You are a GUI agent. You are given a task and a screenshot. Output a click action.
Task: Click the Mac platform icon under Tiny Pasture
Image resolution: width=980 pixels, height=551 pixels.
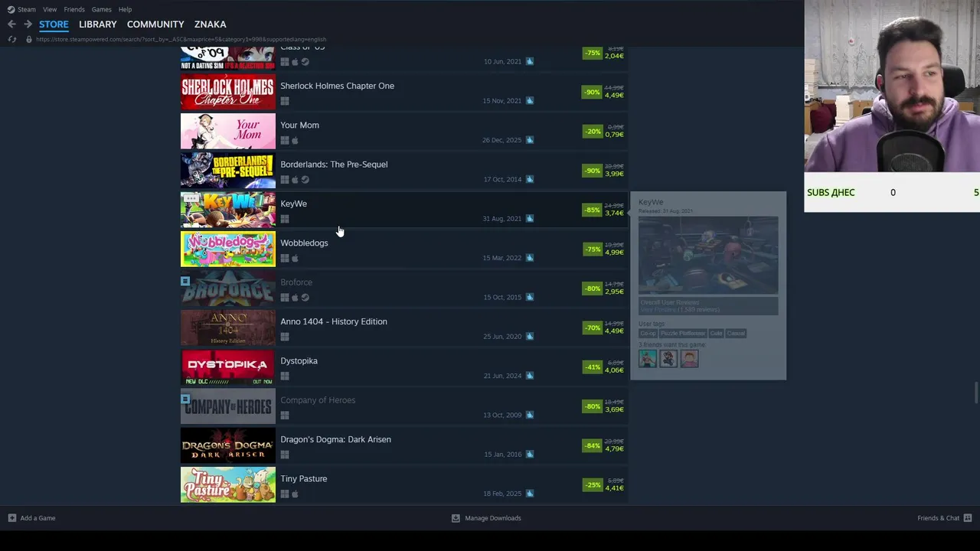[x=295, y=494]
